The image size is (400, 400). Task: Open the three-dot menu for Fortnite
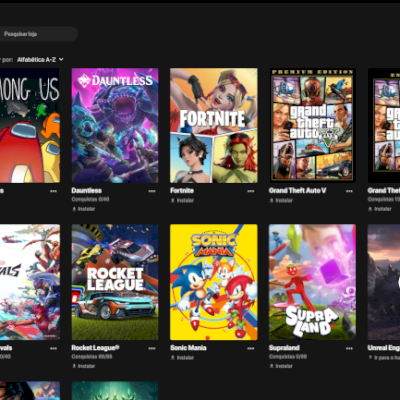coord(251,191)
